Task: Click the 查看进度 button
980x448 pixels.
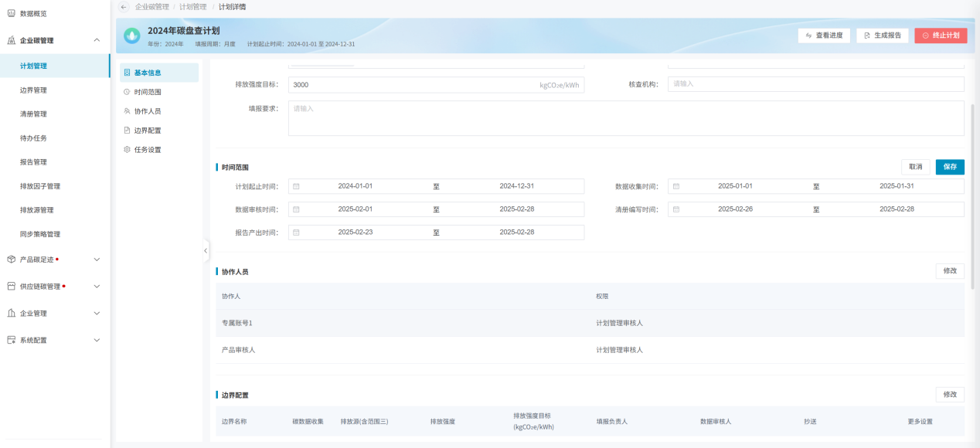Action: [x=824, y=36]
